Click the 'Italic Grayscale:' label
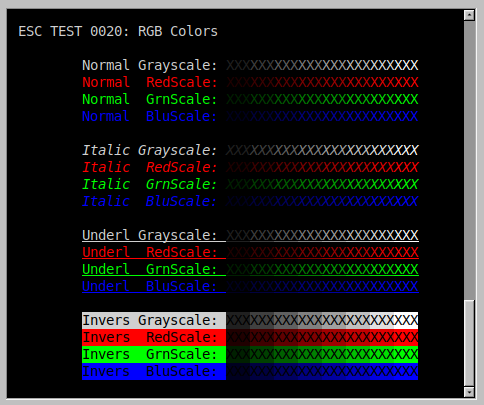The width and height of the screenshot is (484, 405). [x=150, y=151]
